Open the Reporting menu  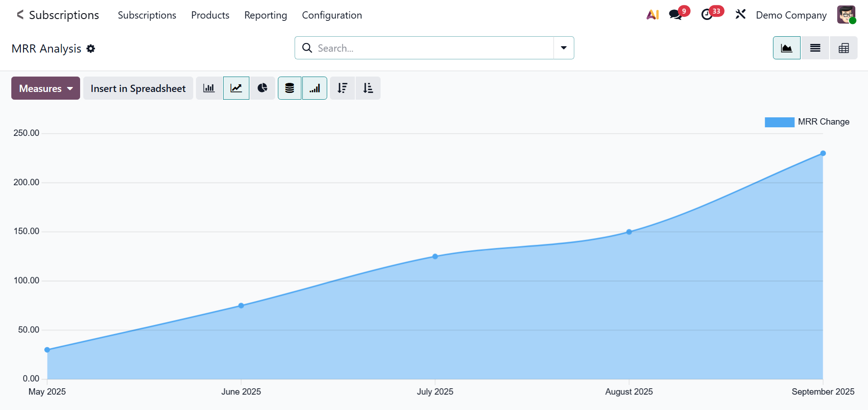[266, 15]
